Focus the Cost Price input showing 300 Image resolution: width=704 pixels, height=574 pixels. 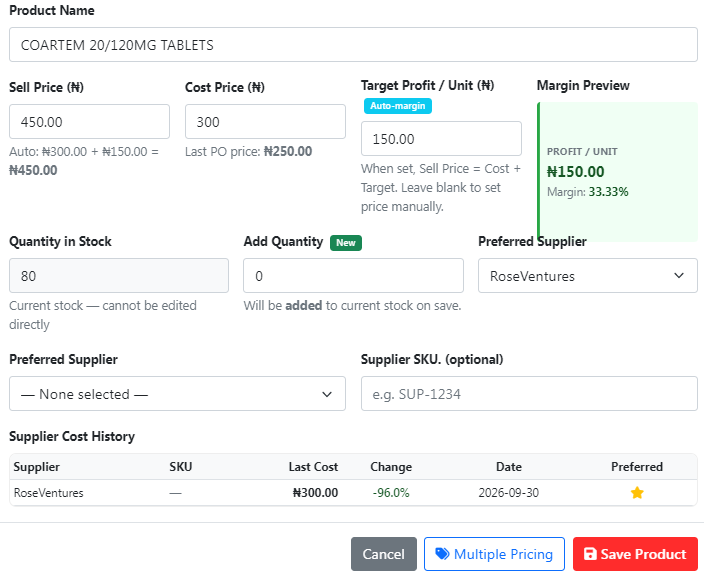tap(265, 122)
